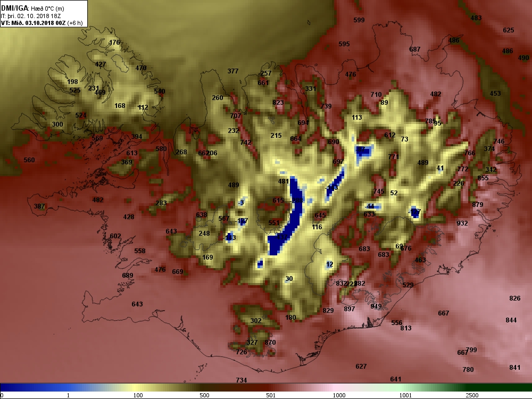Click the map value '602'
Screen dimensions: 532x399
pyautogui.click(x=115, y=236)
